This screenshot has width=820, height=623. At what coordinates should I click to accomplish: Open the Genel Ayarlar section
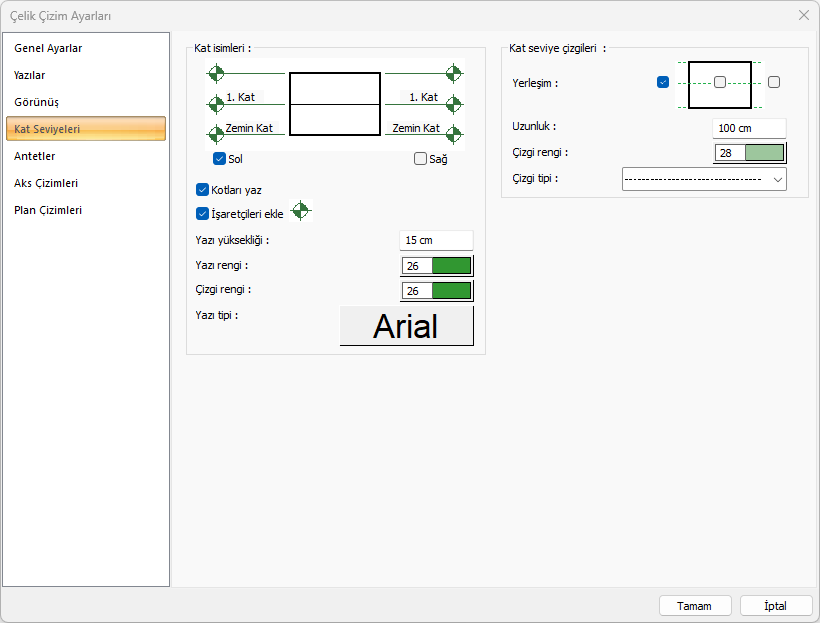pos(48,48)
